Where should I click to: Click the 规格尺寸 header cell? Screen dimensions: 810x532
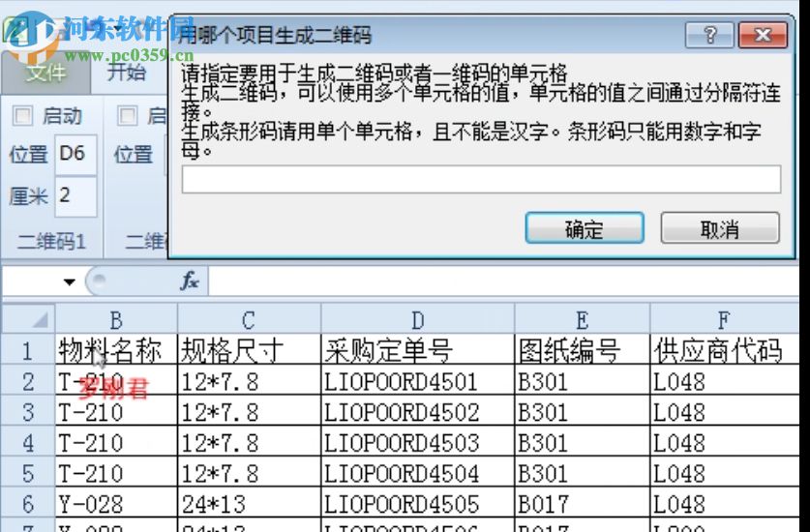click(x=249, y=350)
